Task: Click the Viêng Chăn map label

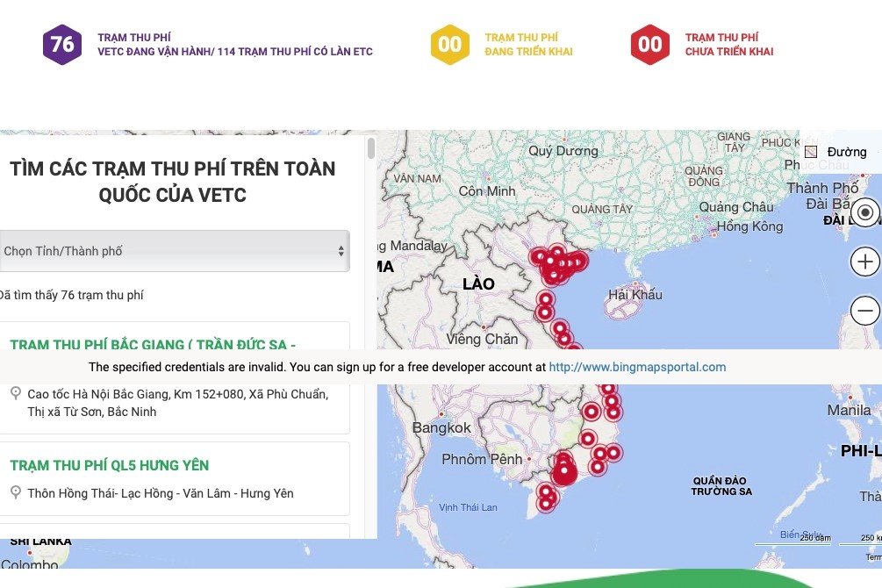Action: coord(482,339)
